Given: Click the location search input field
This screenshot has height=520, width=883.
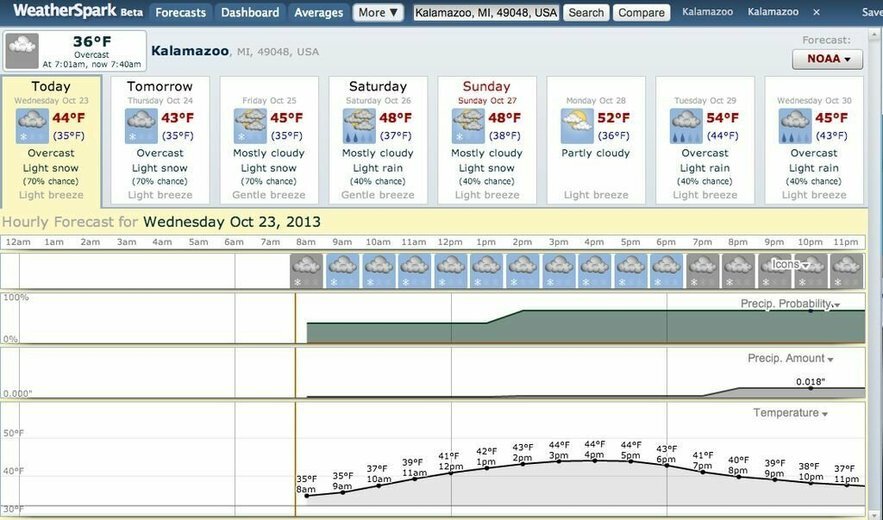Looking at the screenshot, I should [486, 12].
